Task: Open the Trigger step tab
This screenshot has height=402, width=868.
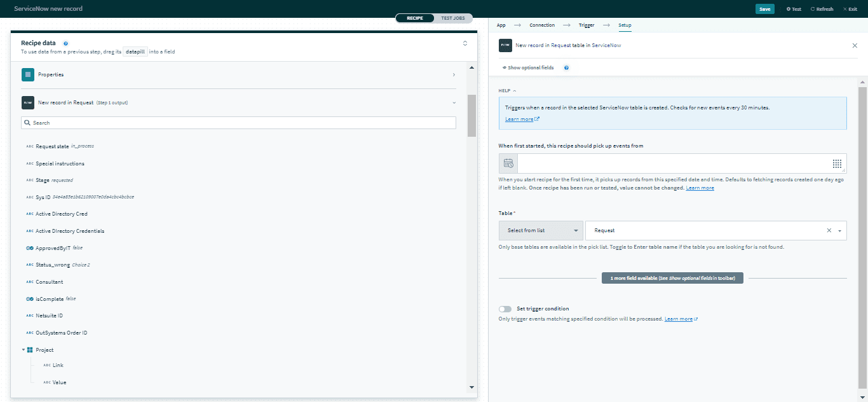Action: pyautogui.click(x=586, y=25)
